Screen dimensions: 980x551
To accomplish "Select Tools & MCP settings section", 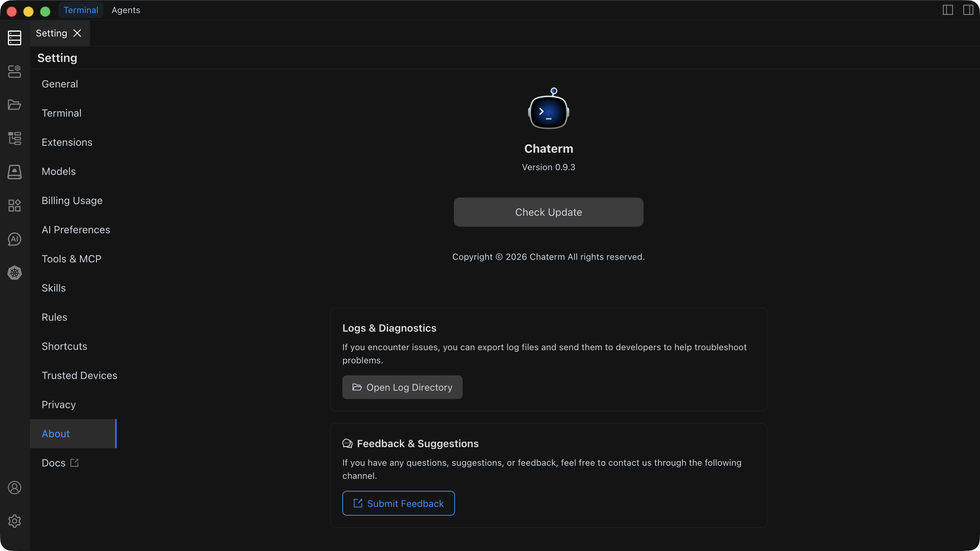I will pos(71,259).
